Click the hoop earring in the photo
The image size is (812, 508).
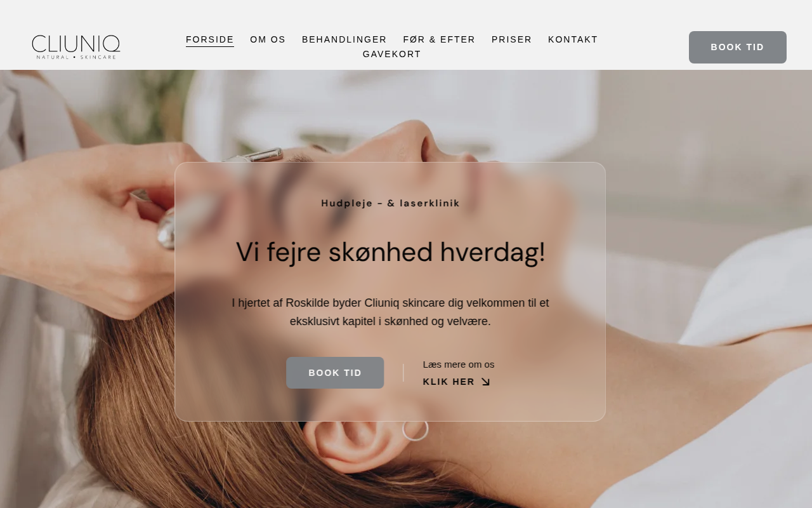[x=416, y=430]
